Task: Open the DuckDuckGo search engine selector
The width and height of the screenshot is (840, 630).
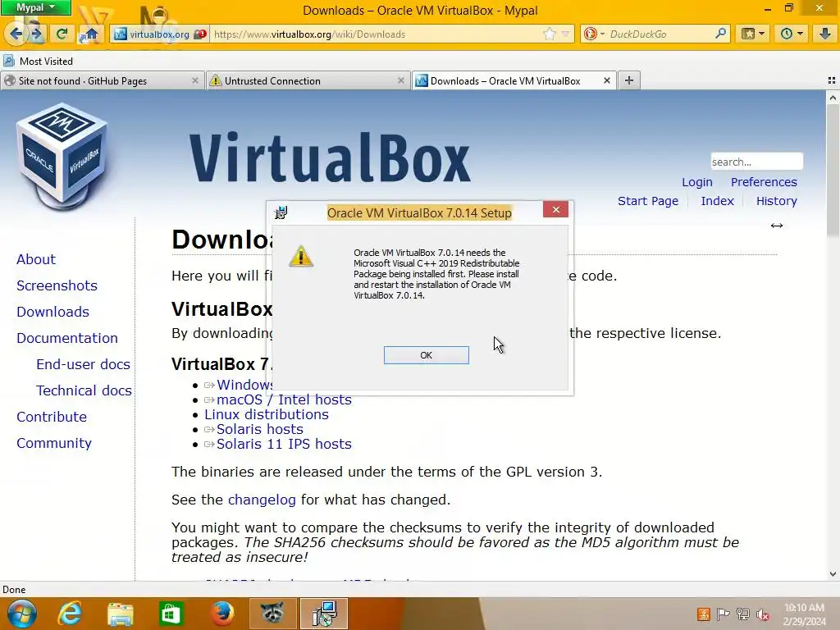Action: pos(594,34)
